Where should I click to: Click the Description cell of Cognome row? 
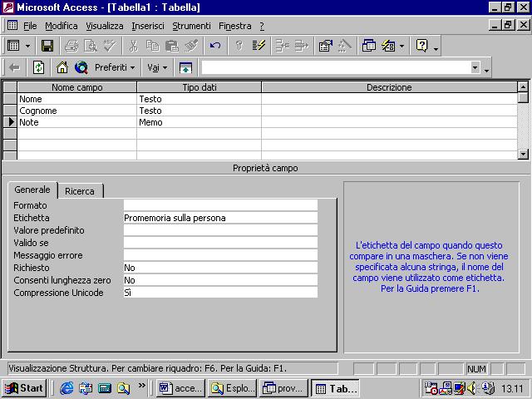click(390, 111)
